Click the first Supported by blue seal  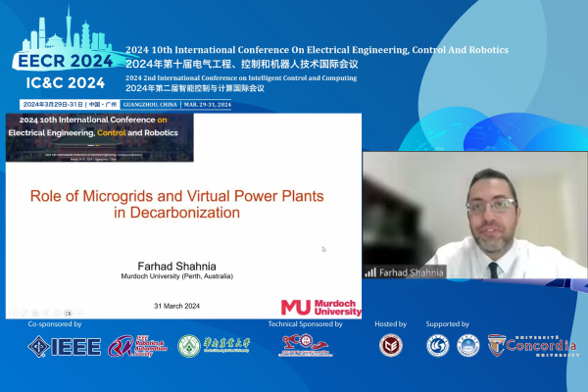click(438, 346)
